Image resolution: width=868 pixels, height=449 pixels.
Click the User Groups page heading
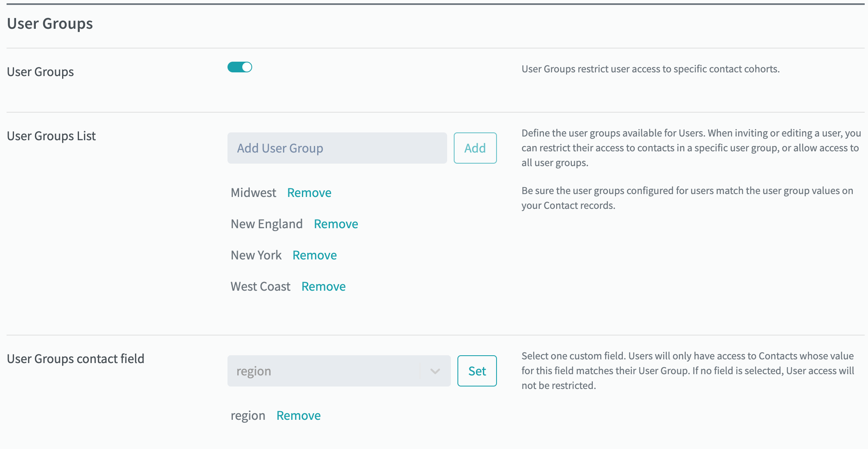click(x=50, y=23)
